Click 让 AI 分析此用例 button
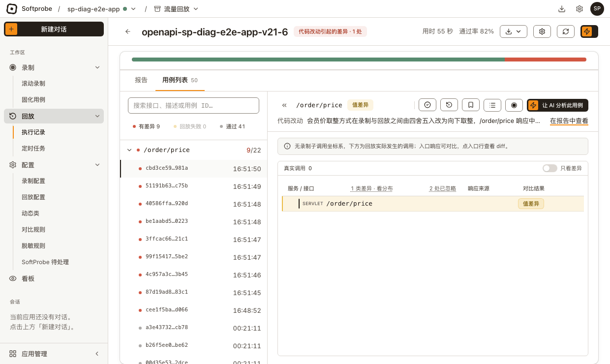The width and height of the screenshot is (610, 364). click(557, 105)
